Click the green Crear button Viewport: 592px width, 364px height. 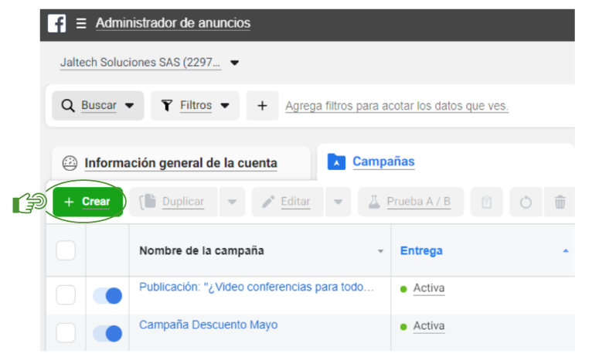point(87,202)
